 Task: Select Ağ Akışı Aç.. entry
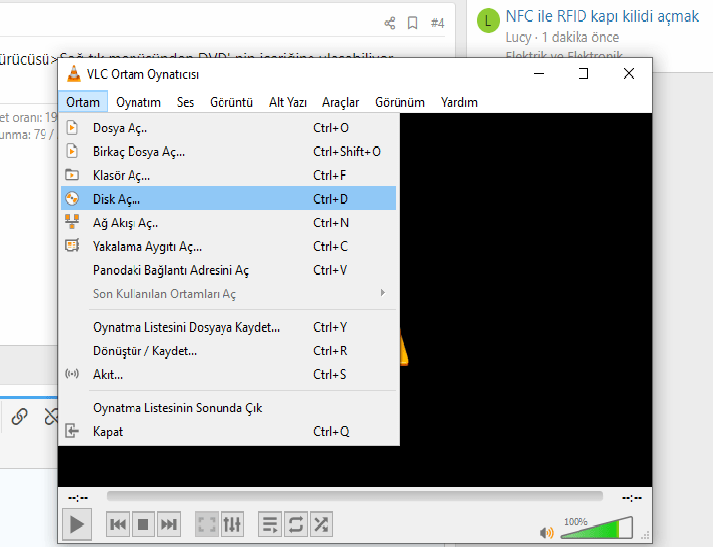click(228, 223)
